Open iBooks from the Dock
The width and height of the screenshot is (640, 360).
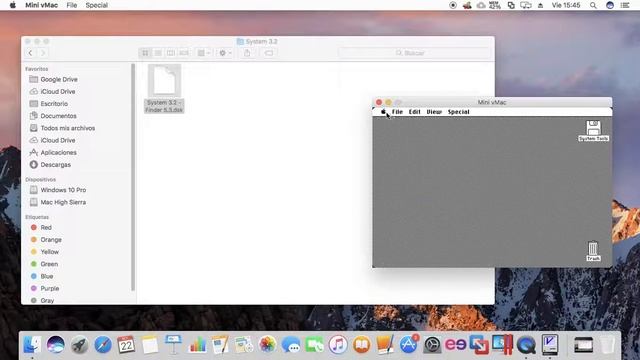click(361, 345)
